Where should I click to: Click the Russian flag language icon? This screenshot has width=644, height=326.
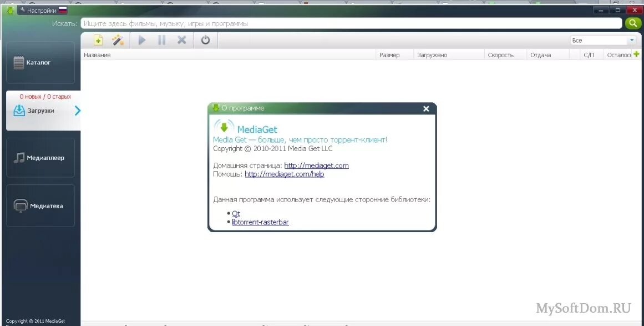click(63, 11)
